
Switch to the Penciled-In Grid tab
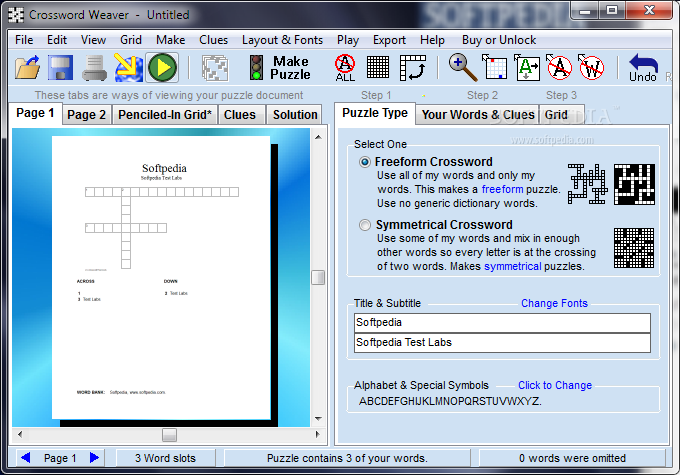tap(165, 115)
